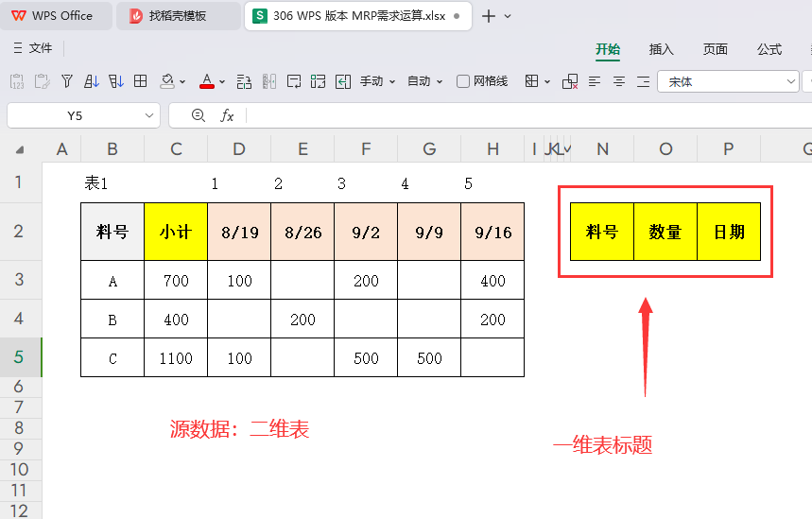Expand the fill color dropdown arrow
The width and height of the screenshot is (812, 519).
(x=182, y=82)
